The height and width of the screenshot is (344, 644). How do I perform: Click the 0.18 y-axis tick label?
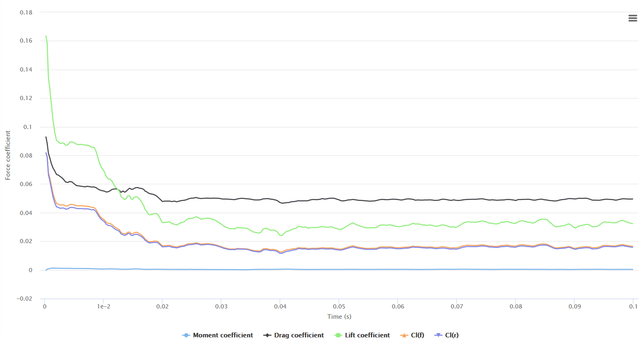tap(26, 12)
